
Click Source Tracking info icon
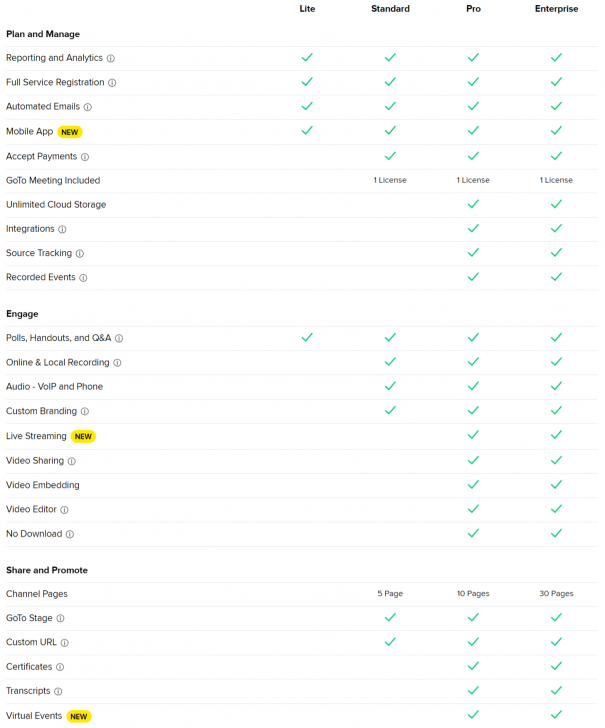coord(80,254)
